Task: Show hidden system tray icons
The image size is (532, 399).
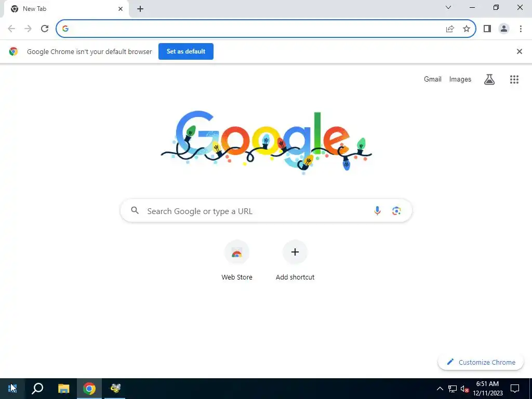Action: [x=440, y=389]
